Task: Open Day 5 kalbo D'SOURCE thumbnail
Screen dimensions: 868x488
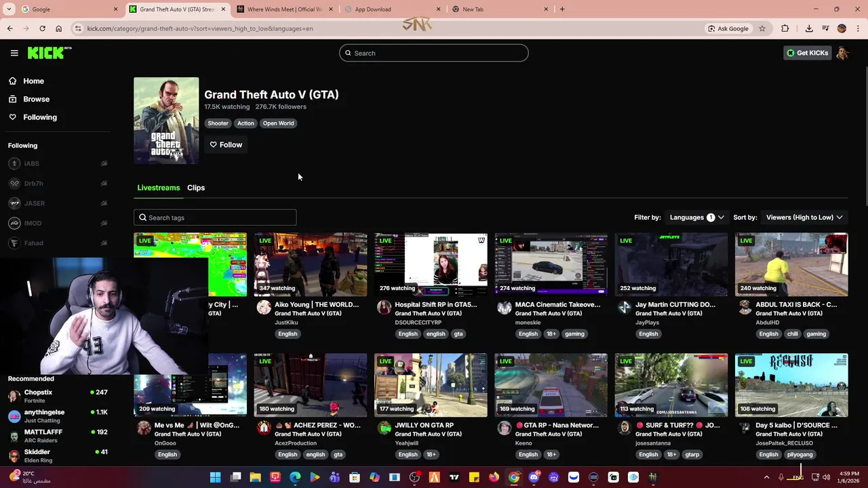Action: [x=791, y=385]
